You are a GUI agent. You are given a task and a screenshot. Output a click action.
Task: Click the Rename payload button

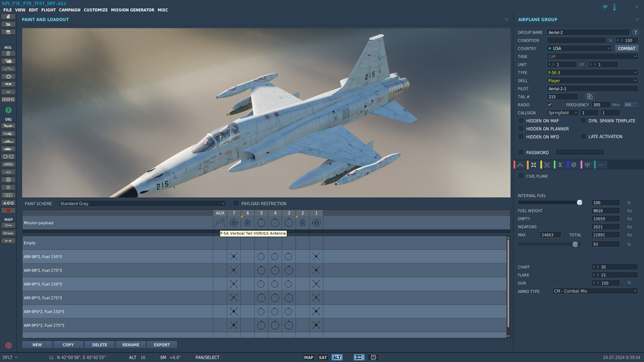point(131,345)
